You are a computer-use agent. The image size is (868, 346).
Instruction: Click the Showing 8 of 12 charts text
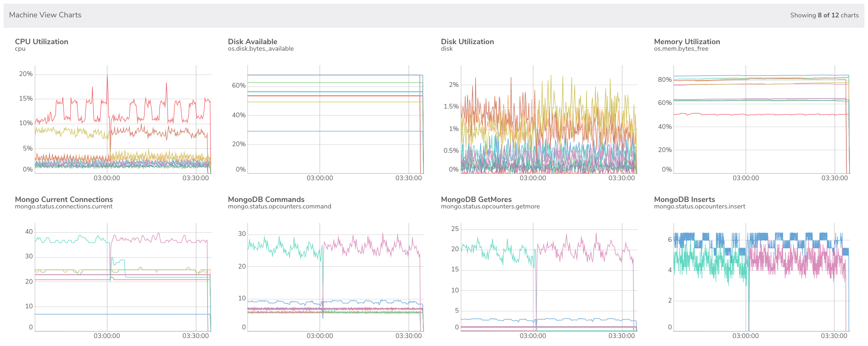pyautogui.click(x=824, y=15)
